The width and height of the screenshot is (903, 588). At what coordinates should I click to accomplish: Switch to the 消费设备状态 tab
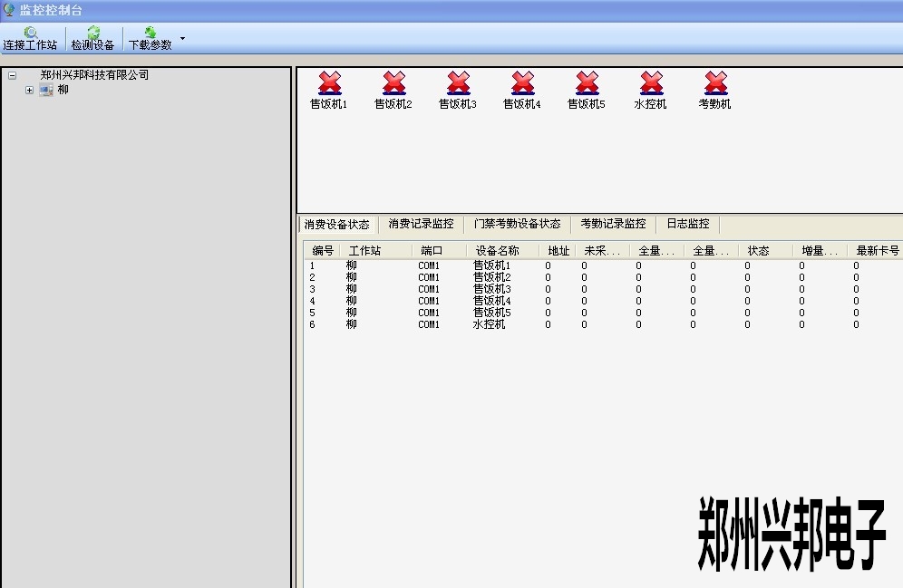(x=337, y=225)
